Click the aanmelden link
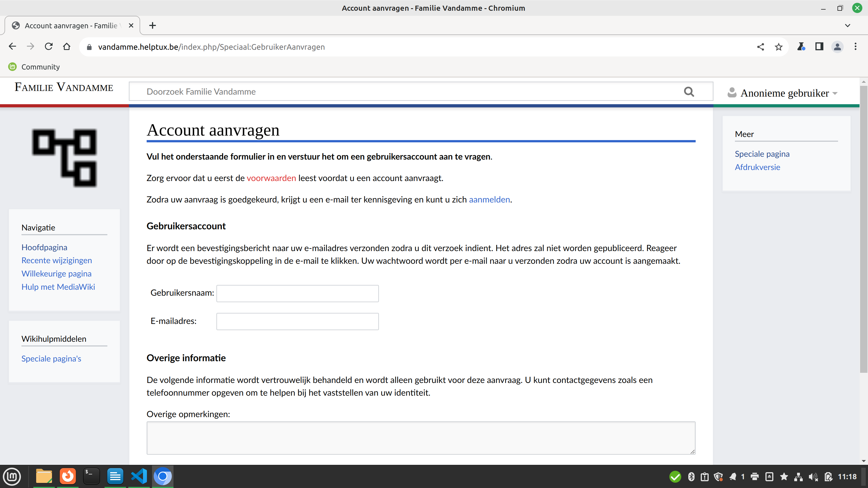 pos(489,200)
